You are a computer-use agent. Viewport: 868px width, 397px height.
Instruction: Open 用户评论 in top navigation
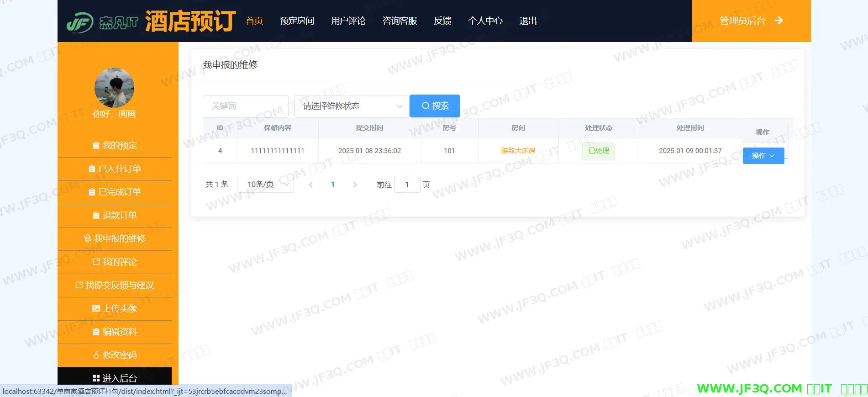pyautogui.click(x=348, y=21)
